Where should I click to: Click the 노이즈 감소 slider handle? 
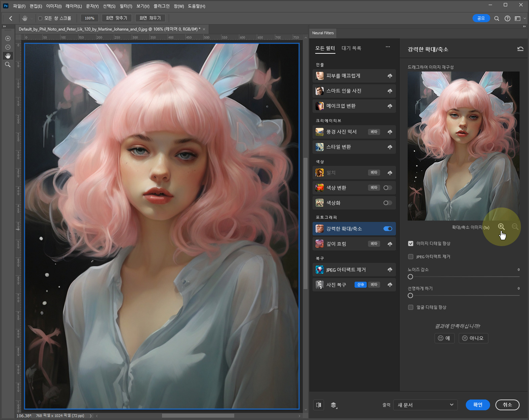(410, 277)
